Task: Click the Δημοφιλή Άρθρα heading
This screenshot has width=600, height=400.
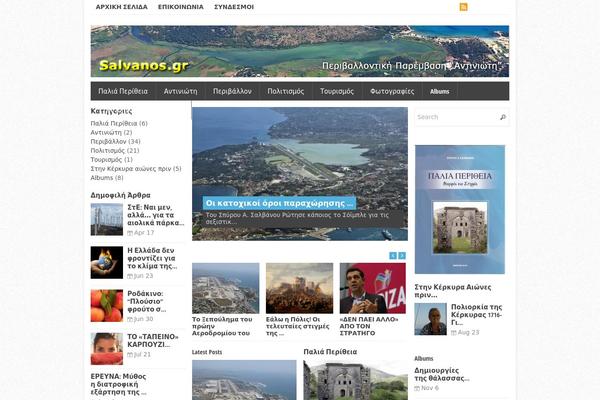Action: tap(121, 195)
